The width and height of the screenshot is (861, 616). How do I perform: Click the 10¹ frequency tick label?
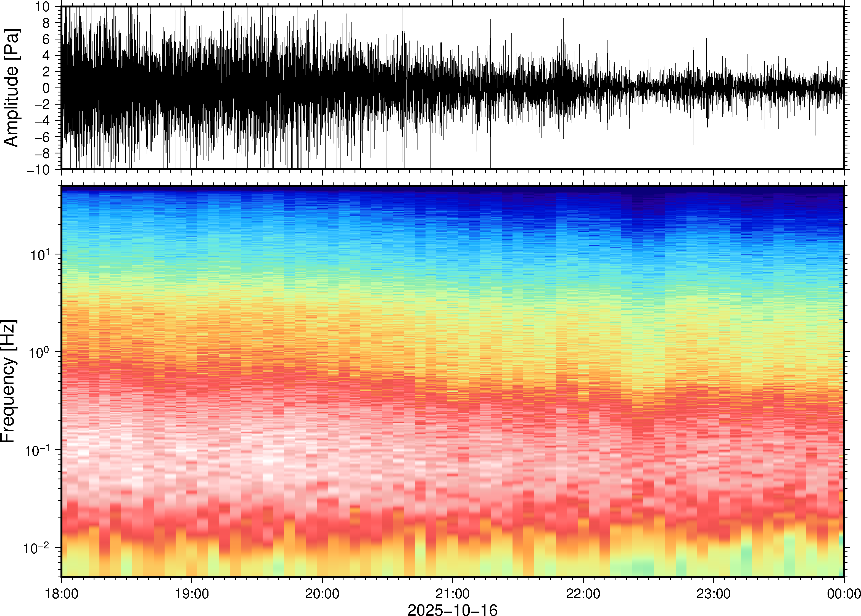click(x=40, y=254)
